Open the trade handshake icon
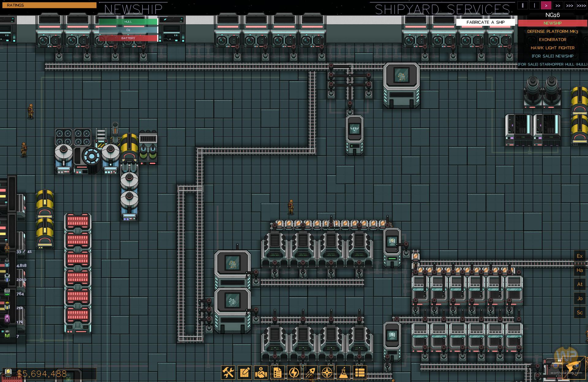This screenshot has width=588, height=382. click(261, 373)
